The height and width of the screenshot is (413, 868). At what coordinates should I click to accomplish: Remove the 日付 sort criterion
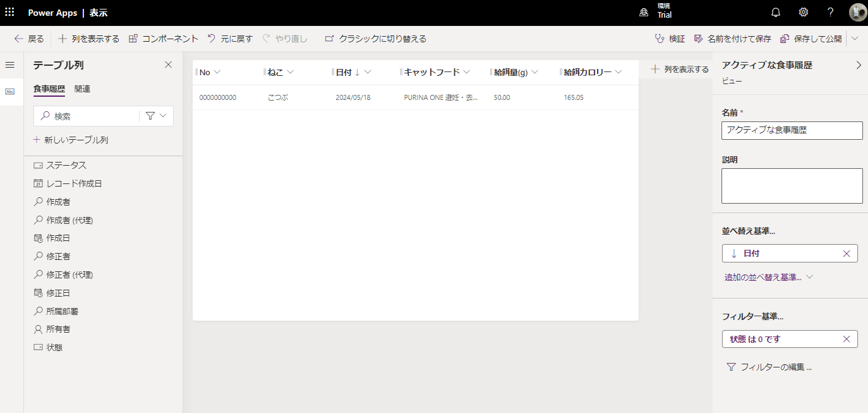(x=847, y=254)
